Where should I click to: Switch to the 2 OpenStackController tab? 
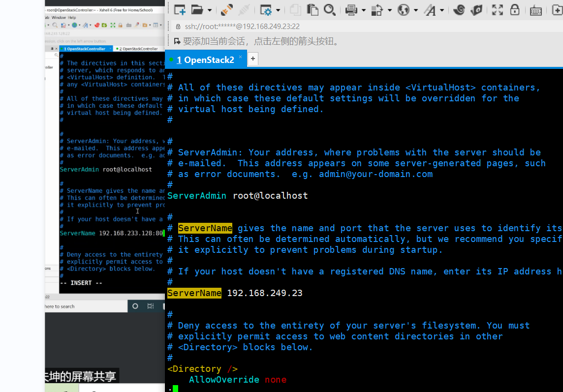pyautogui.click(x=139, y=49)
